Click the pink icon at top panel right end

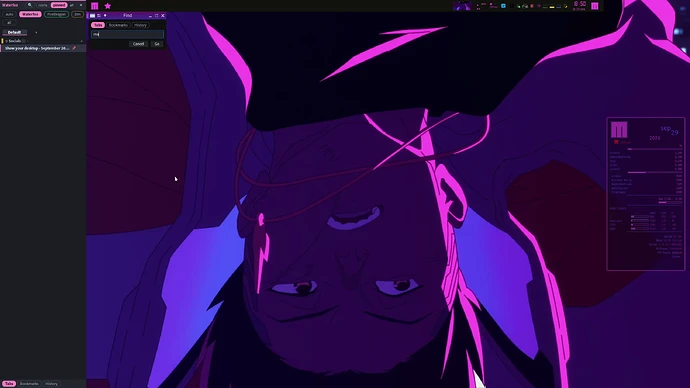[x=595, y=6]
